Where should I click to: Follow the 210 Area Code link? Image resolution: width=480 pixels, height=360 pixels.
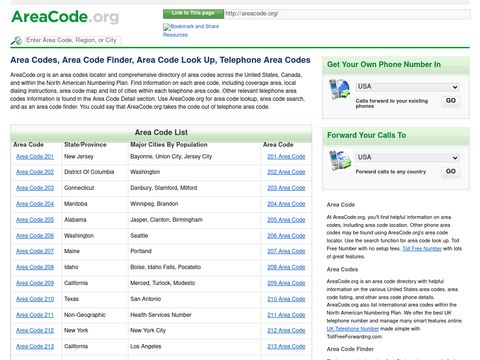286,299
